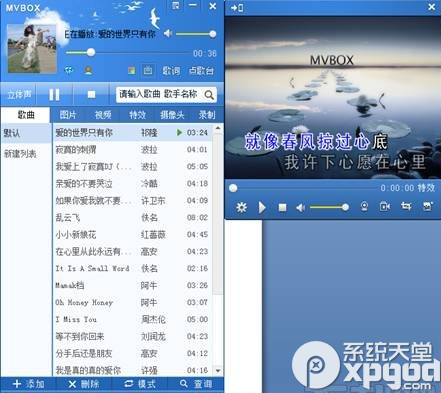This screenshot has width=441, height=393.
Task: Switch to the 特效 tab
Action: point(138,115)
